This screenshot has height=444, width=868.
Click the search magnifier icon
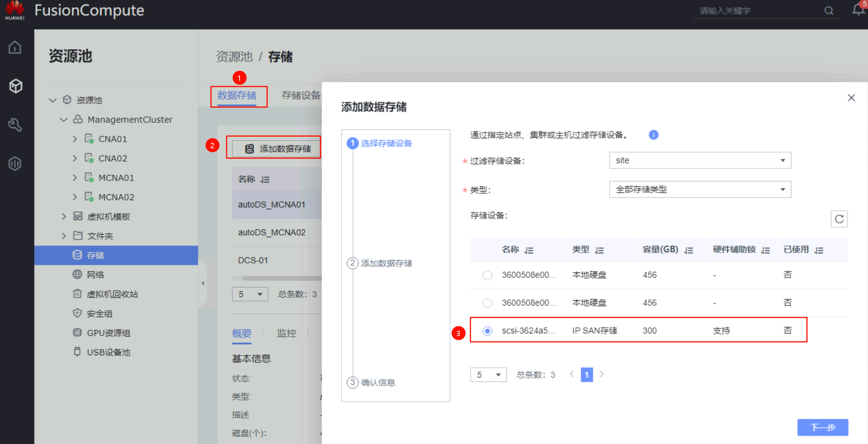pos(828,11)
